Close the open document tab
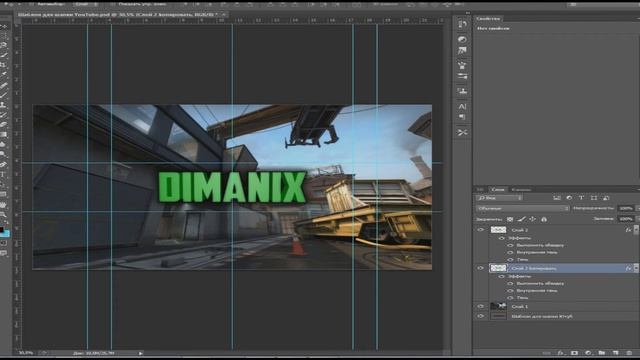The height and width of the screenshot is (360, 640). [224, 14]
